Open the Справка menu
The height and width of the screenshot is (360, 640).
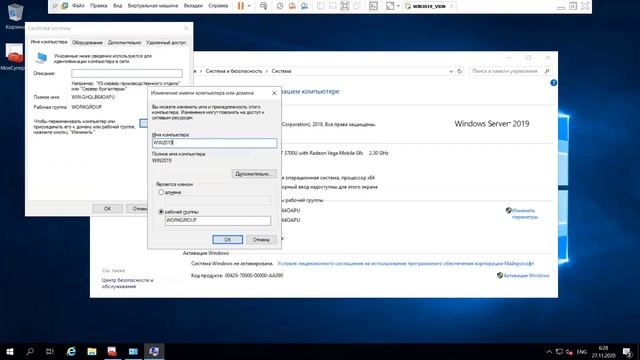(x=218, y=6)
